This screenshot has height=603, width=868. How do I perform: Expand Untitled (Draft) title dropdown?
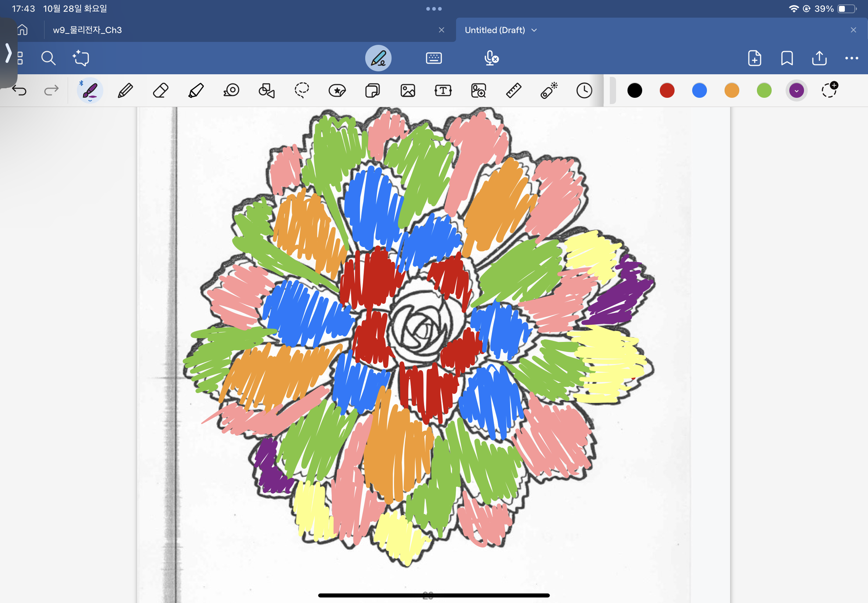pyautogui.click(x=534, y=30)
